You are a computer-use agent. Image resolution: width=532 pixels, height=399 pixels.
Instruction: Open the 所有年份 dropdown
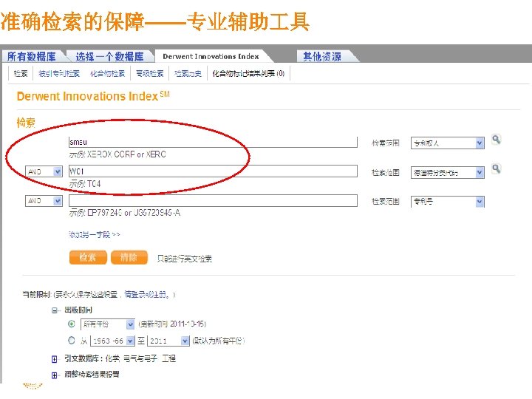[108, 324]
